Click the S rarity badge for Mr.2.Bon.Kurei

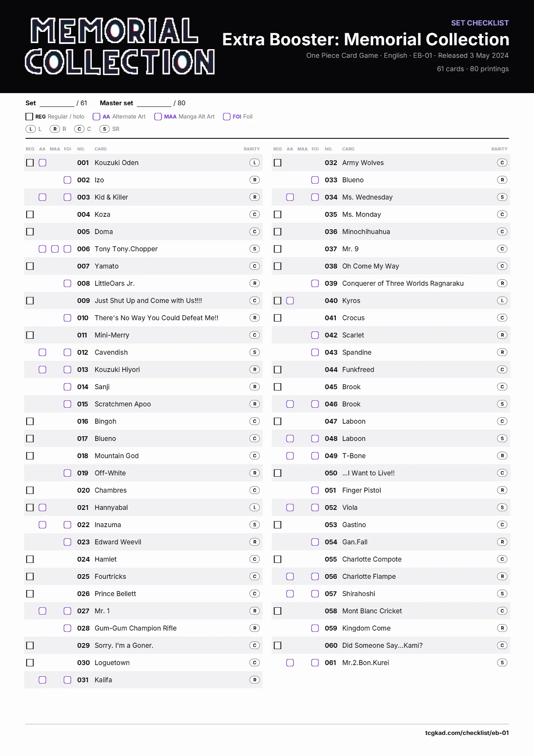point(502,662)
